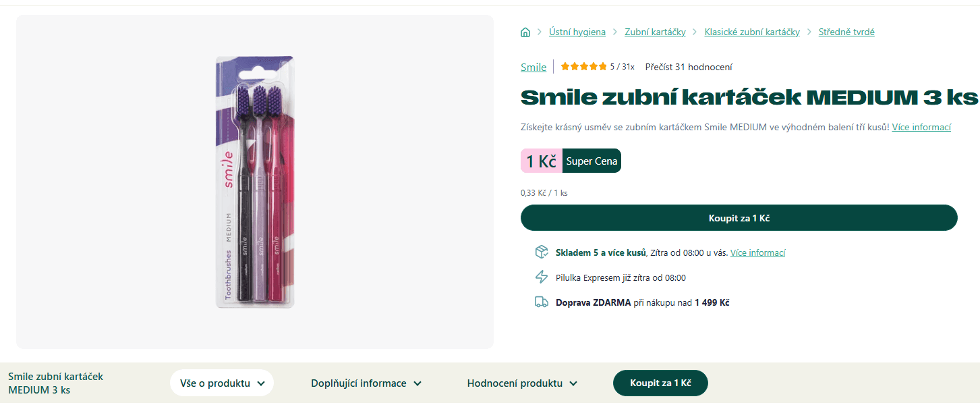Click the Super Cena price badge
Viewport: 980px width, 405px height.
[x=592, y=161]
